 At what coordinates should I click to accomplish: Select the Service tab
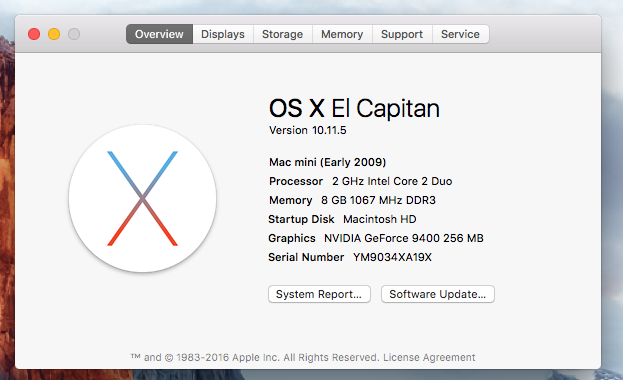[x=460, y=34]
